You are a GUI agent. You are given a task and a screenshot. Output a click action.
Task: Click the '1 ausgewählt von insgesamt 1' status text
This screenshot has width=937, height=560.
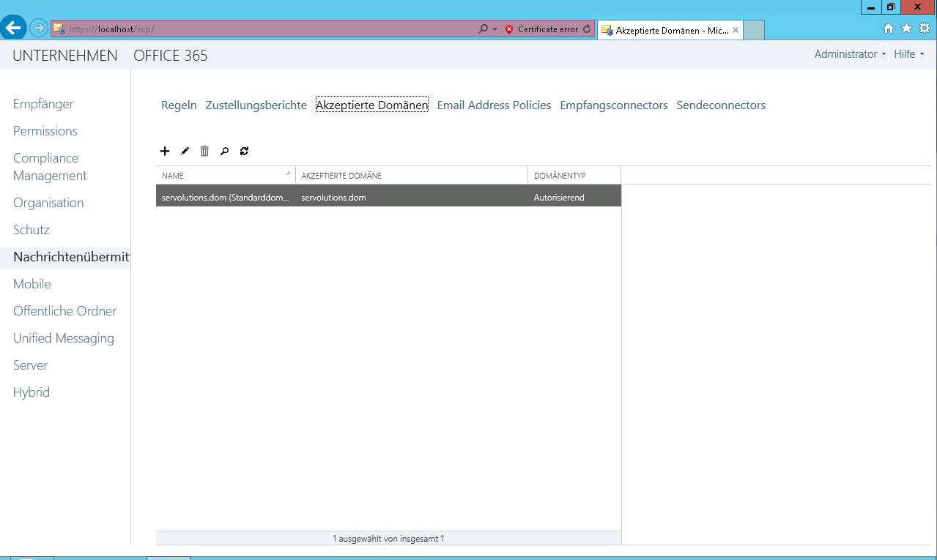pyautogui.click(x=388, y=539)
